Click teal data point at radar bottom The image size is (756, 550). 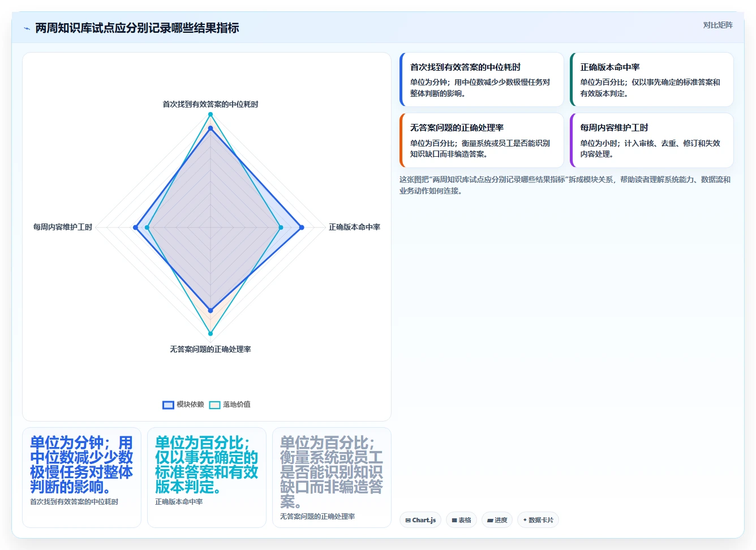211,334
